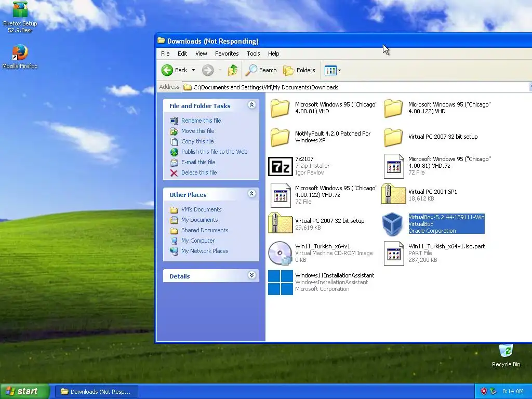532x399 pixels.
Task: Select Windows 95 Chicago 4.00.81 VHD.7z file
Action: pyautogui.click(x=437, y=166)
